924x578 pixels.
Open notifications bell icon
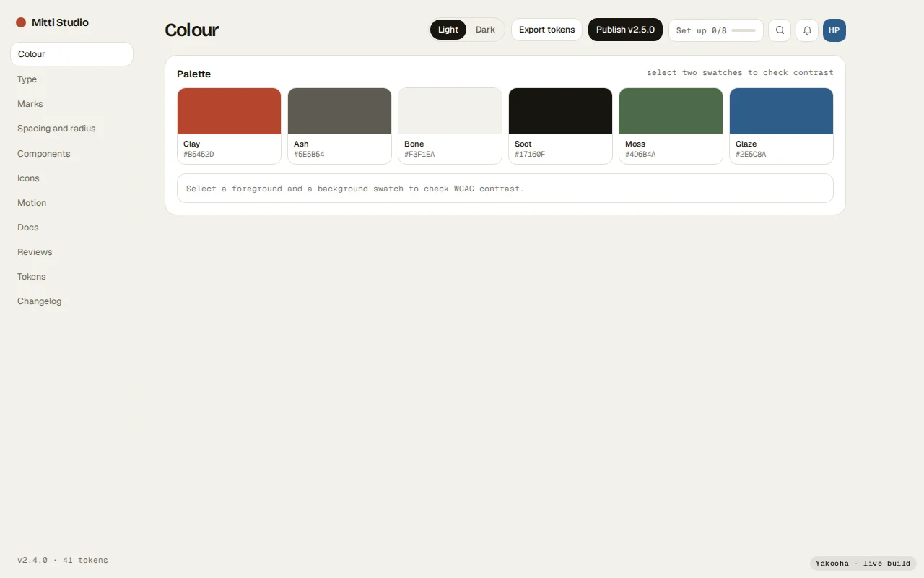(x=807, y=30)
